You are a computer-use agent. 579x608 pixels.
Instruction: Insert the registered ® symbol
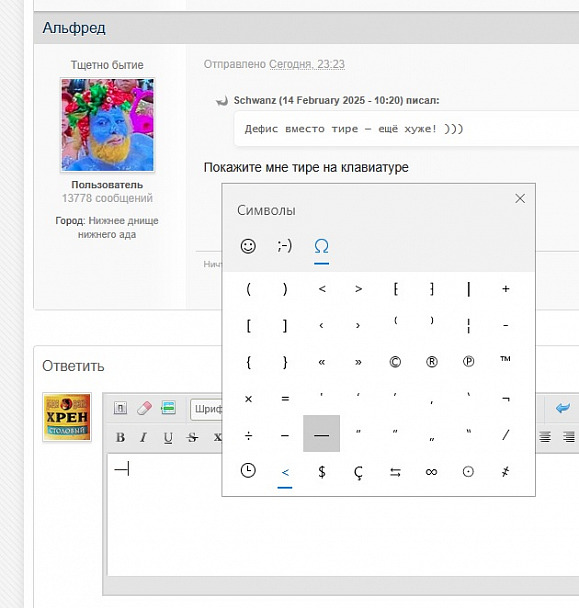click(432, 362)
